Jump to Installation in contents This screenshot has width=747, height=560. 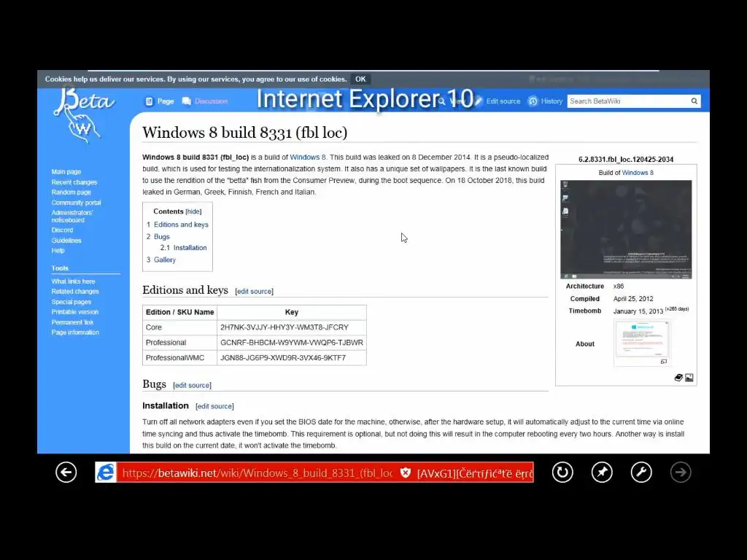190,248
